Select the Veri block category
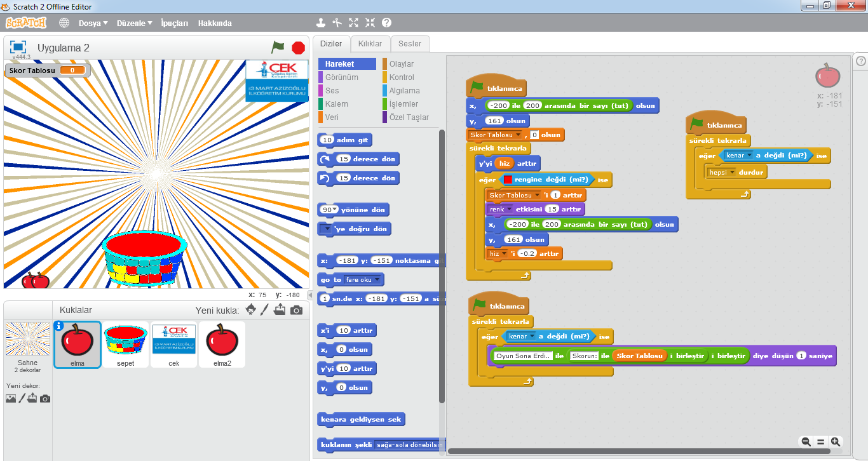The height and width of the screenshot is (461, 868). pyautogui.click(x=347, y=117)
